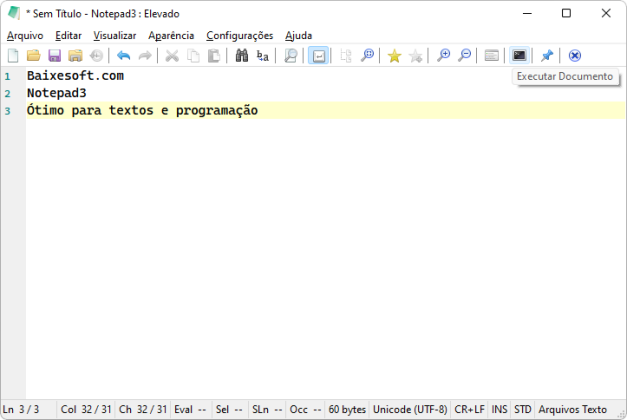Open the Arquivo menu
Screen dimensions: 627x420
click(25, 36)
